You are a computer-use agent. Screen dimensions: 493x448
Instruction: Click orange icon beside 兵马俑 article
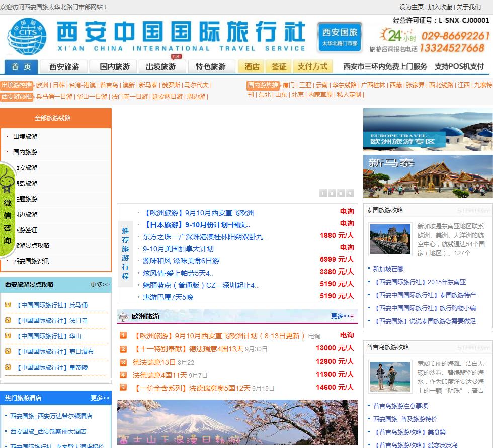[8, 304]
